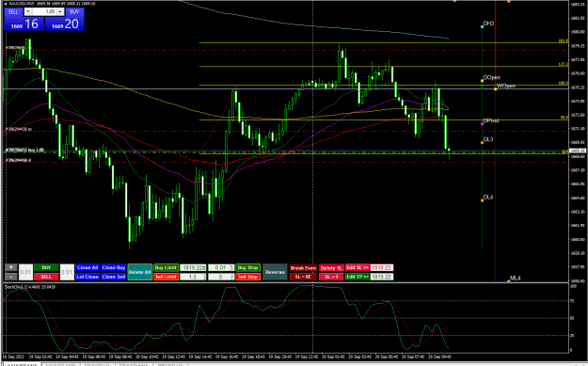Decrease one-click volume with down arrow
588x366 pixels.
[x=28, y=12]
